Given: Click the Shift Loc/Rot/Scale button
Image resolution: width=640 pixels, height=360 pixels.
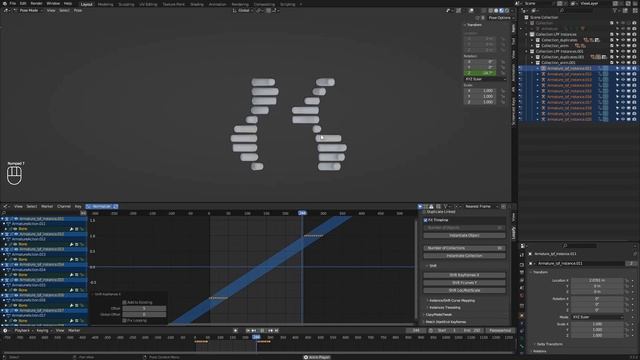Looking at the screenshot, I should tap(464, 290).
